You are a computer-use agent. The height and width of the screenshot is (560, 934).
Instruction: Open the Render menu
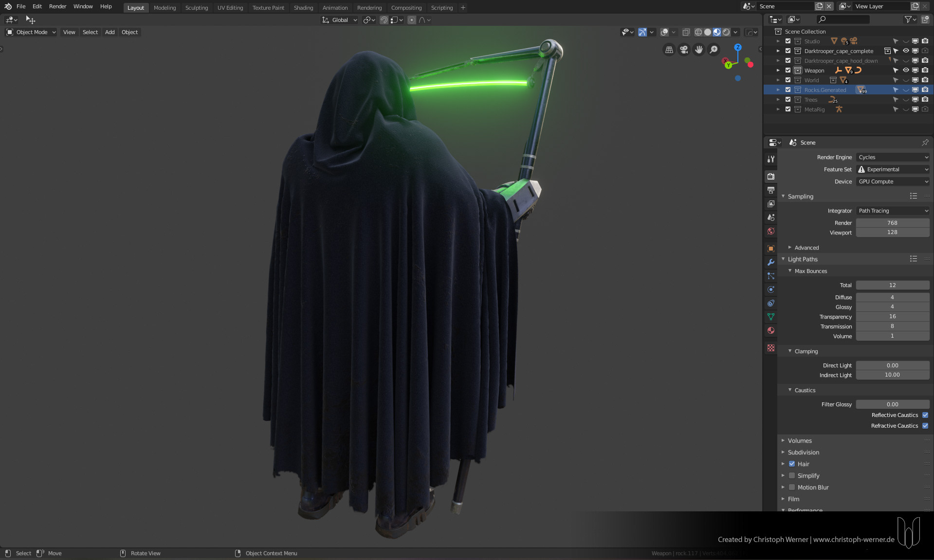(57, 6)
